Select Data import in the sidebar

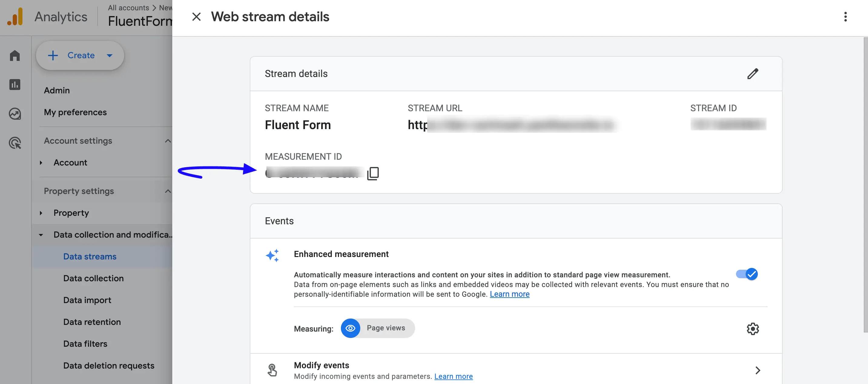point(87,300)
